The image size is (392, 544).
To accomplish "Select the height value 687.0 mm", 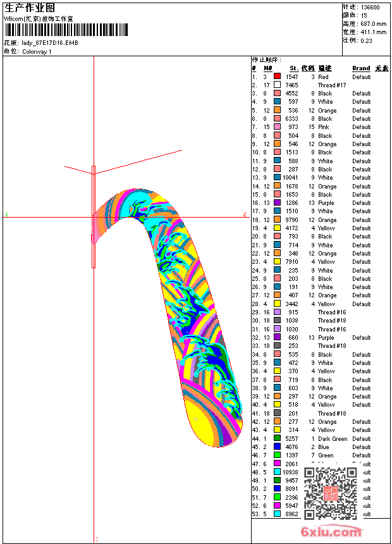I will click(x=373, y=24).
